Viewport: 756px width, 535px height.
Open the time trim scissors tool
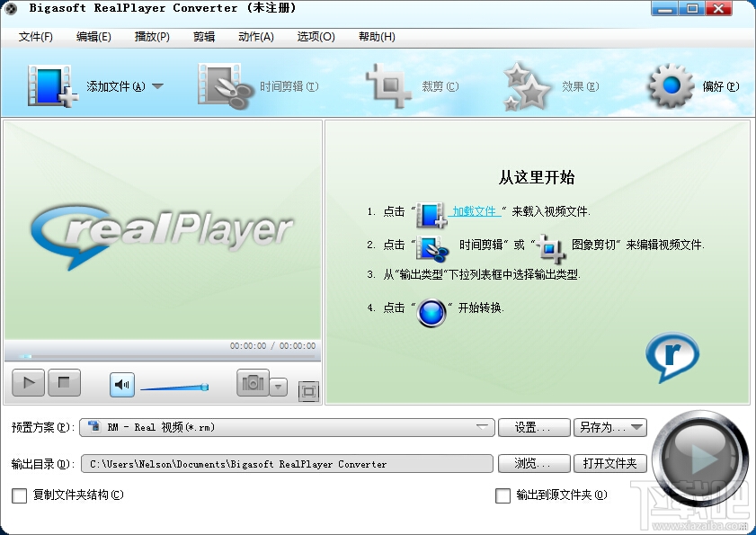click(225, 86)
